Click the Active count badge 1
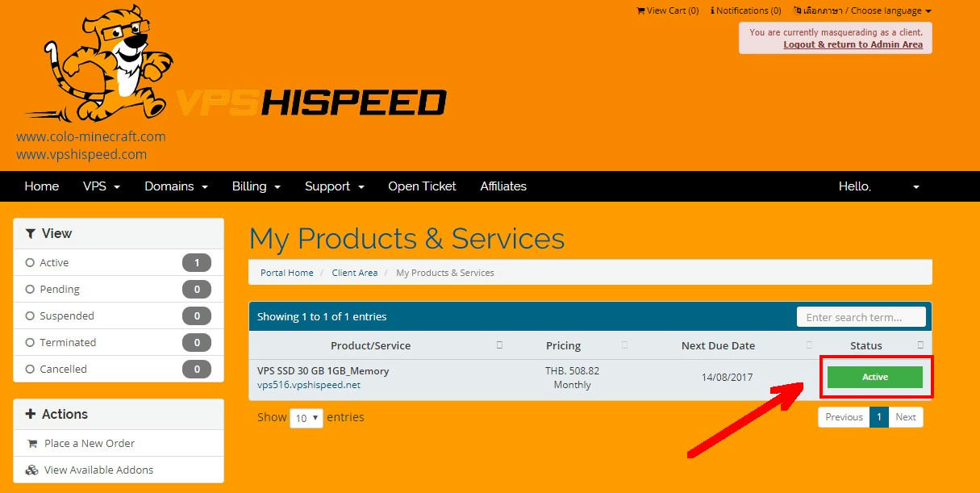 (x=197, y=262)
